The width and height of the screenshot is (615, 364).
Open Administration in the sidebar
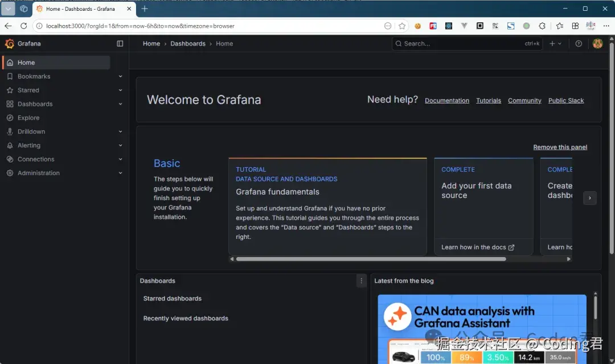click(x=39, y=173)
